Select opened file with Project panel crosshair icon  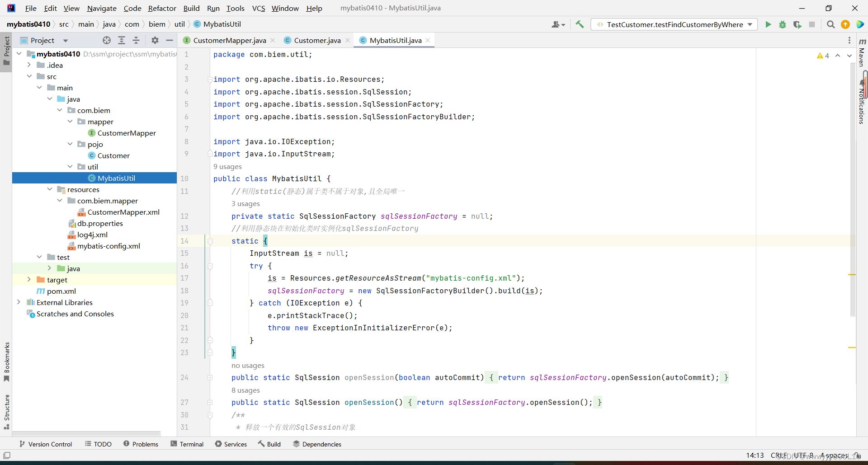[x=107, y=40]
